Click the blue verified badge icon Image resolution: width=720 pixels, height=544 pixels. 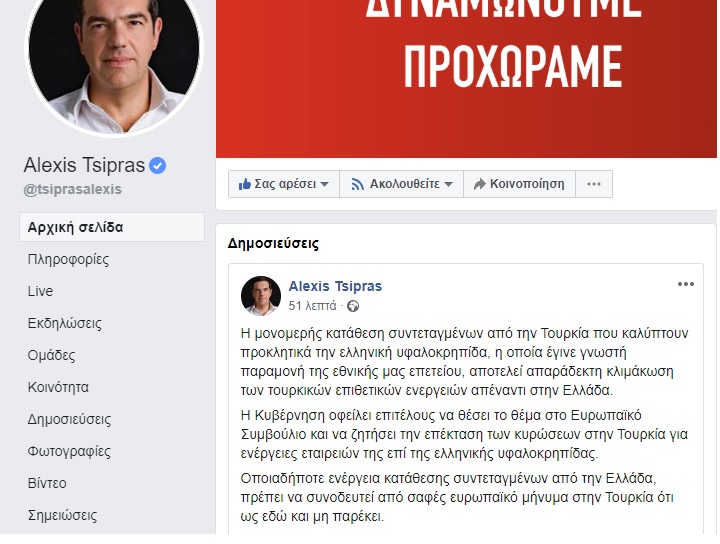click(157, 166)
